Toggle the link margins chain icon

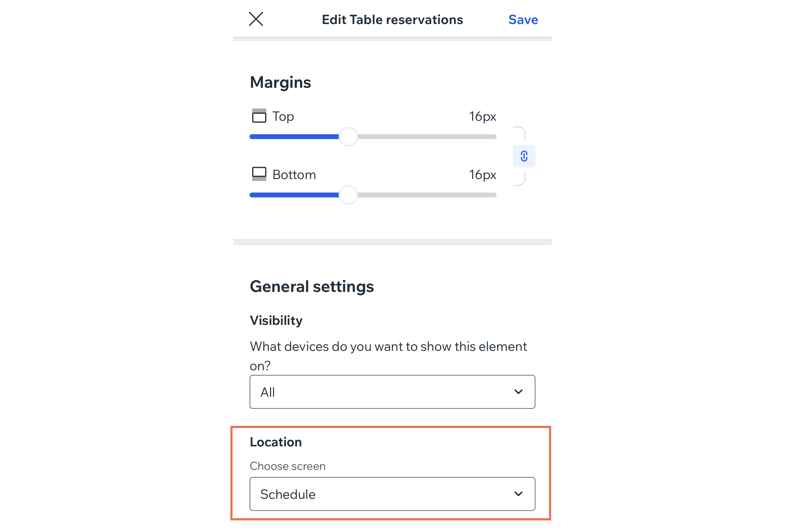coord(524,156)
